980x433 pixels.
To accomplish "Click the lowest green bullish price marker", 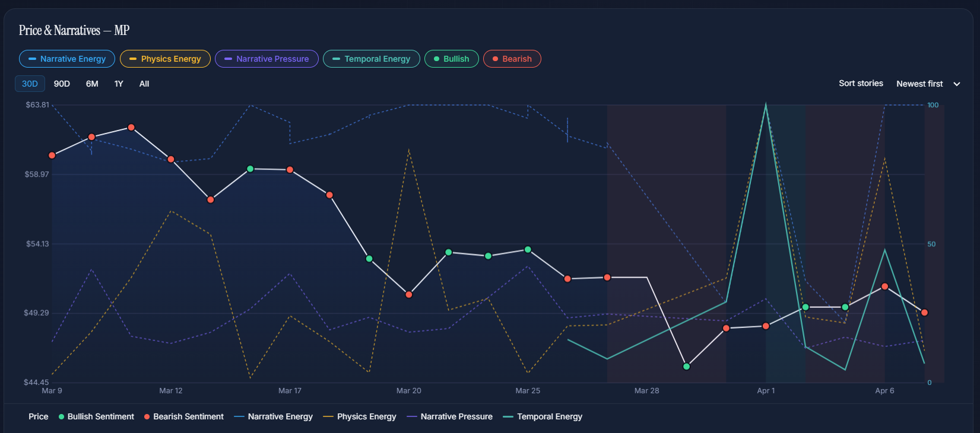I will [687, 367].
